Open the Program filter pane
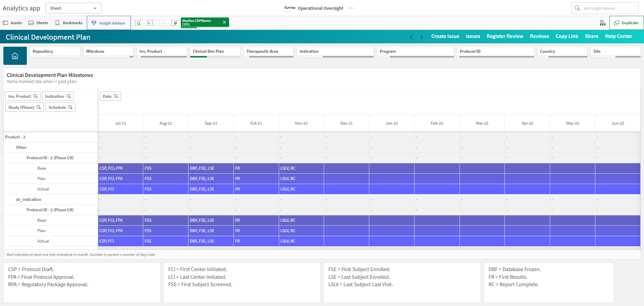Viewport: 644px width, 306px height. pyautogui.click(x=415, y=52)
